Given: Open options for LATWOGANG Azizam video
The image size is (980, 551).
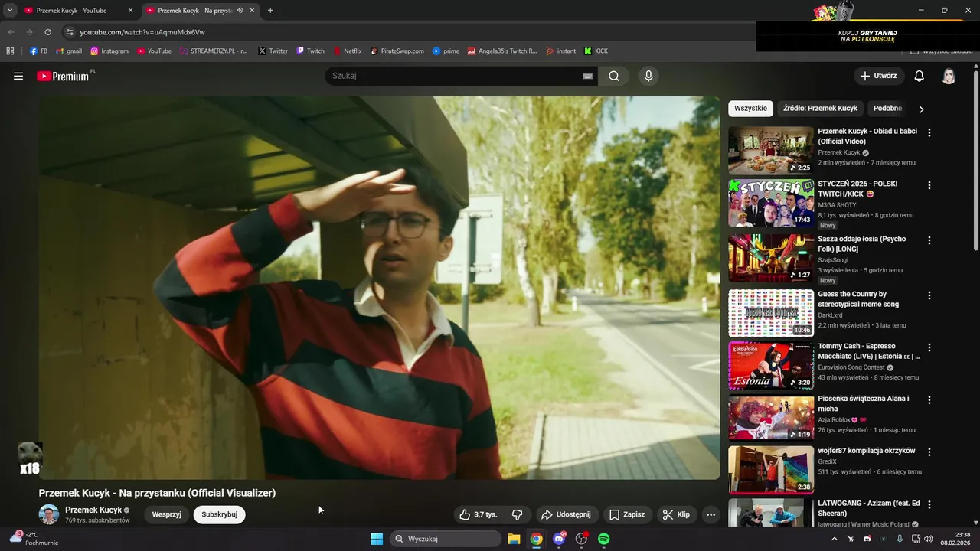Looking at the screenshot, I should 929,505.
